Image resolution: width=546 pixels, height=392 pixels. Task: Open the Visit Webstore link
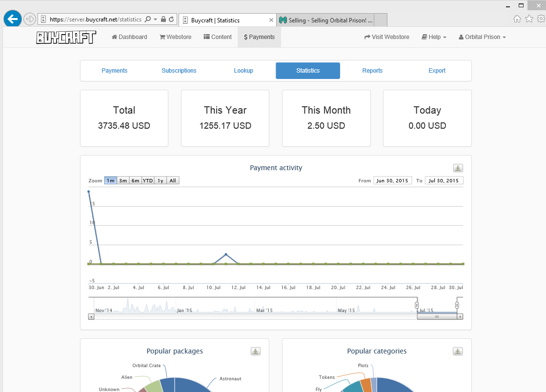[x=387, y=37]
